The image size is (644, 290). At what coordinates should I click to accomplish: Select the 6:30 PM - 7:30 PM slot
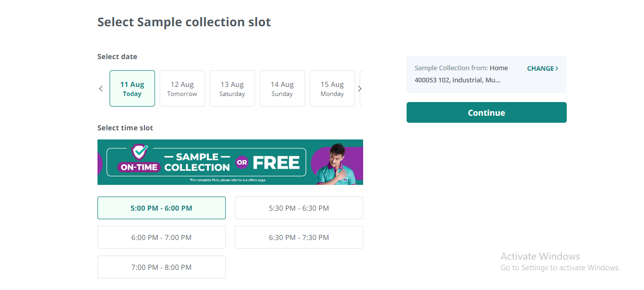(299, 237)
